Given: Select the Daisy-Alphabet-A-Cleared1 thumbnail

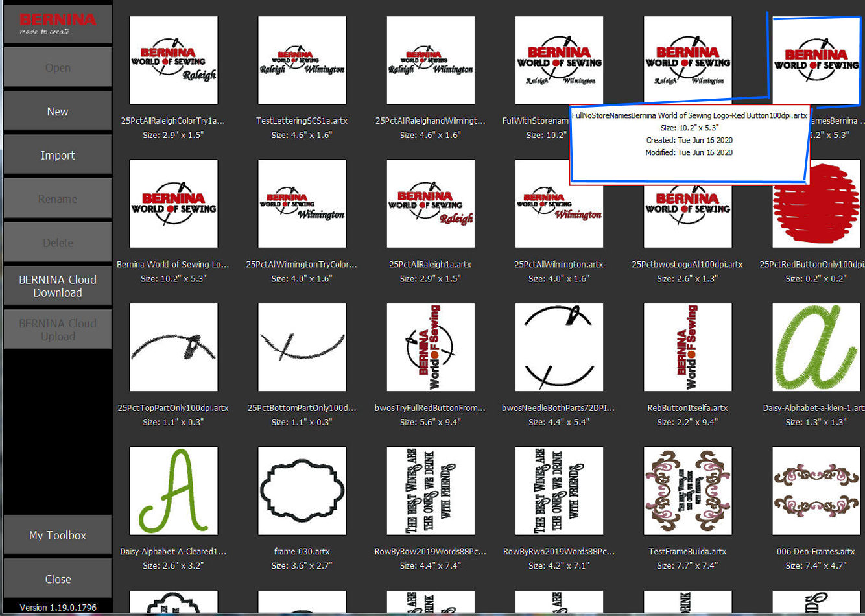Looking at the screenshot, I should 173,491.
